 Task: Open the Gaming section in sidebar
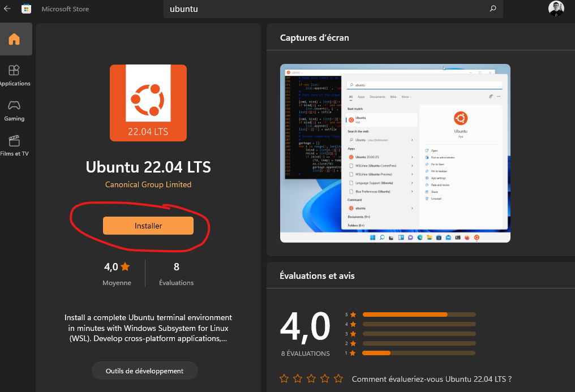(14, 110)
